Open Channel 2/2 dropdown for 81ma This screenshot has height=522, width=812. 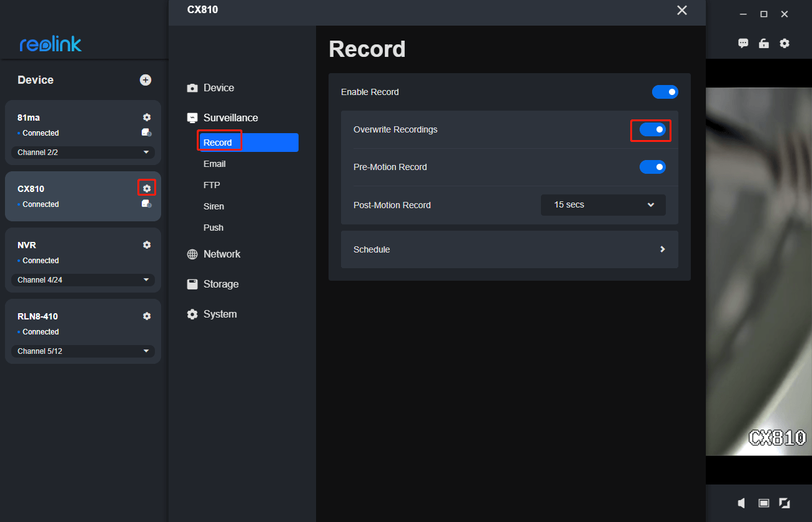(x=83, y=152)
